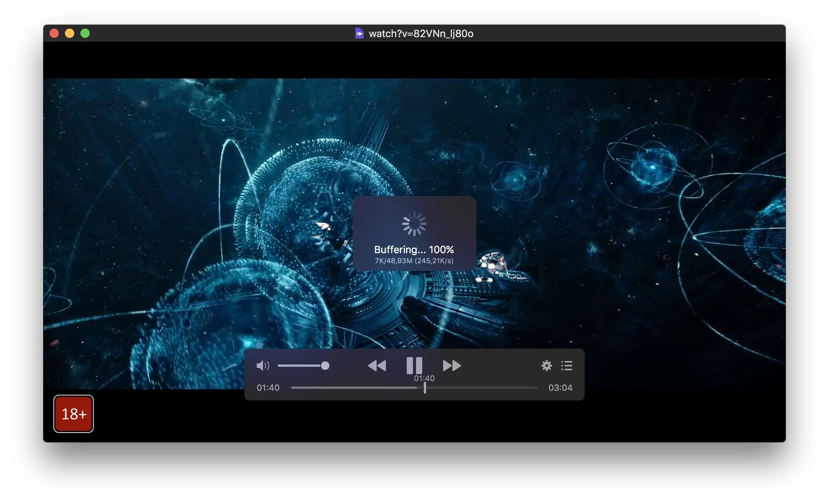Pause the video playback
This screenshot has height=504, width=829.
point(414,365)
